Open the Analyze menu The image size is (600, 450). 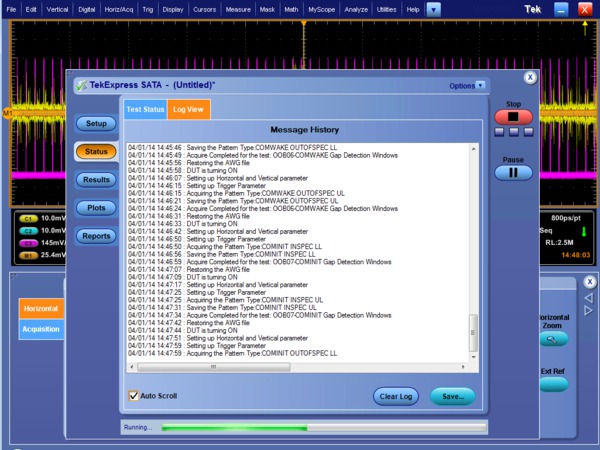click(x=355, y=9)
